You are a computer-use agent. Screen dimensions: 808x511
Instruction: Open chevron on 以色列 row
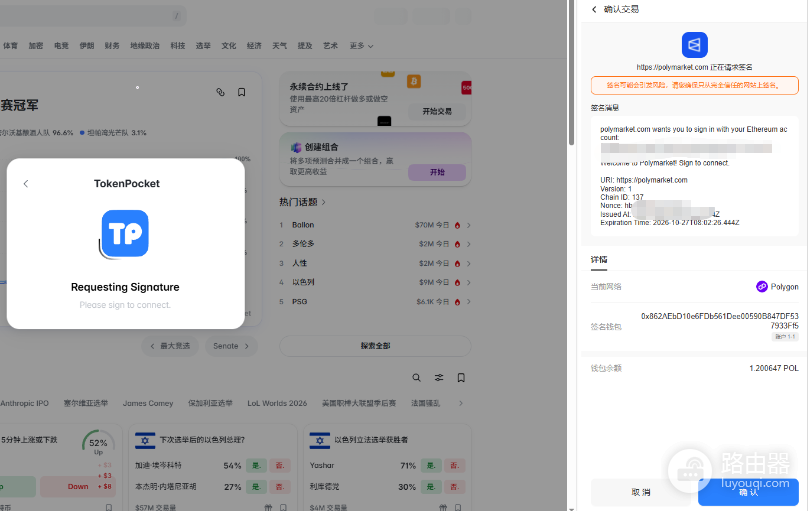[468, 282]
